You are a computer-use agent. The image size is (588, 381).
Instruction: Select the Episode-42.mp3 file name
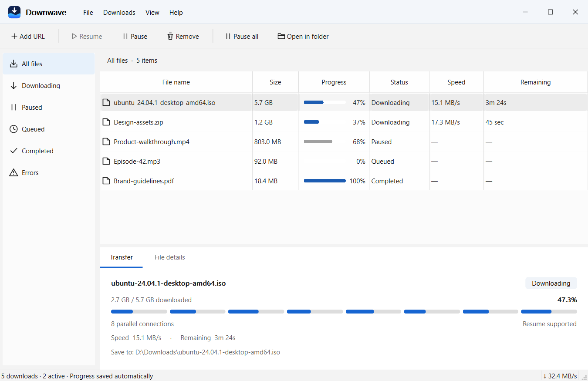137,162
